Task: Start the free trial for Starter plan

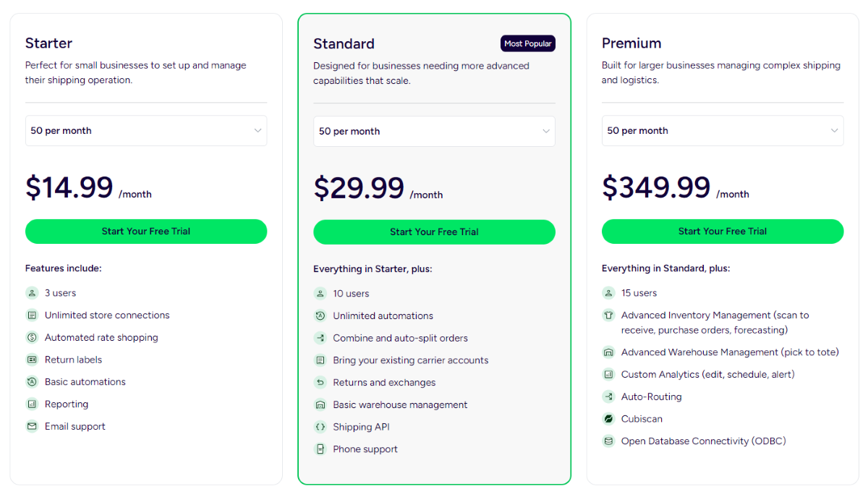Action: pyautogui.click(x=146, y=232)
